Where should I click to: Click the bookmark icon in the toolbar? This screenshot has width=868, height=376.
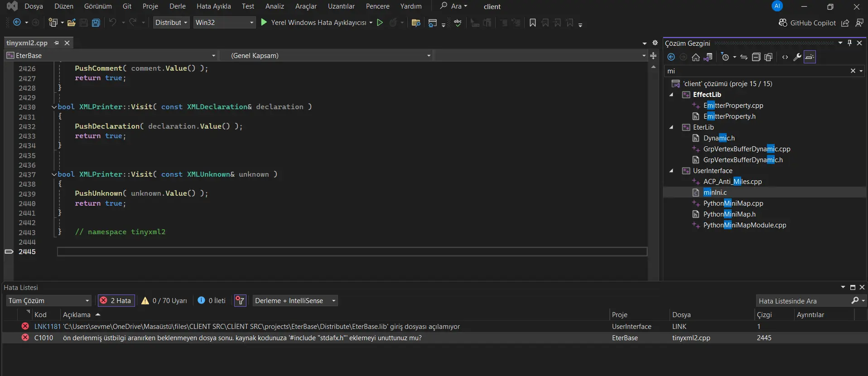(x=533, y=23)
